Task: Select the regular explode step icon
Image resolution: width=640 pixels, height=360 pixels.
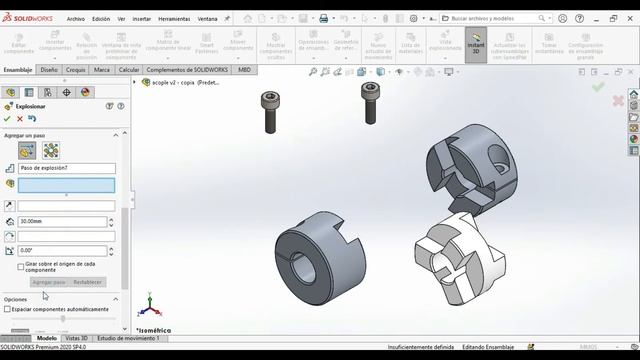Action: [x=27, y=151]
